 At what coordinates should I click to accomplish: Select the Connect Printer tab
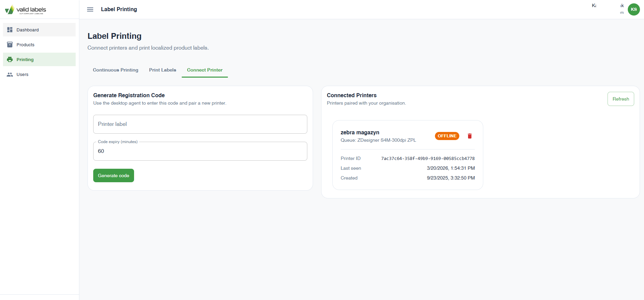pyautogui.click(x=205, y=70)
